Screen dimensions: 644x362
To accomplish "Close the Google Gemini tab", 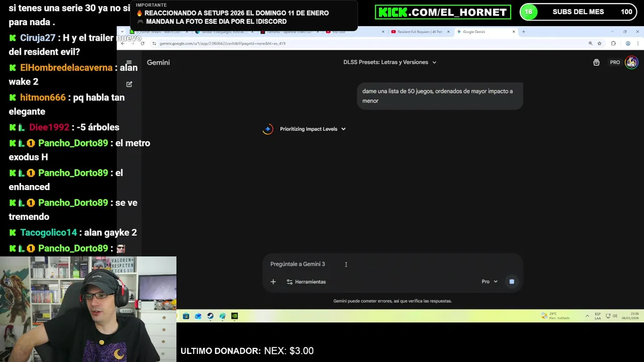I will [514, 32].
